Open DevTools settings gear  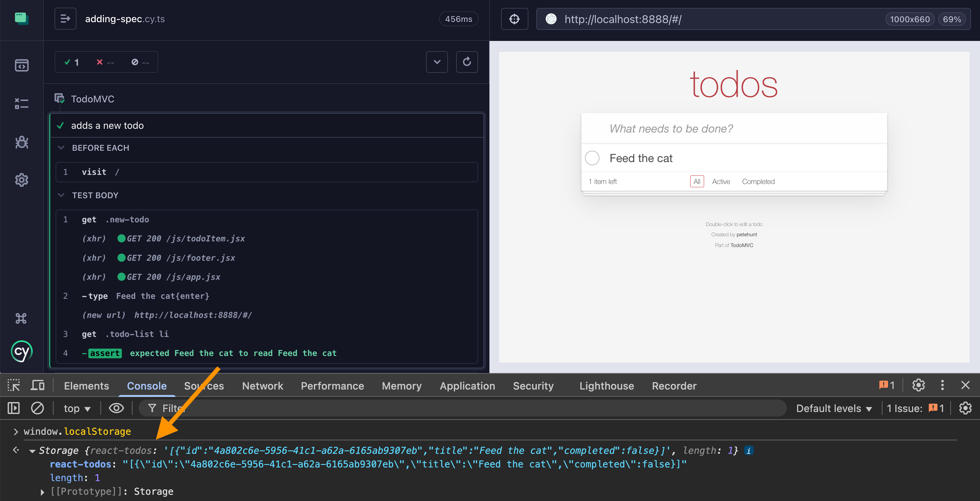(918, 385)
